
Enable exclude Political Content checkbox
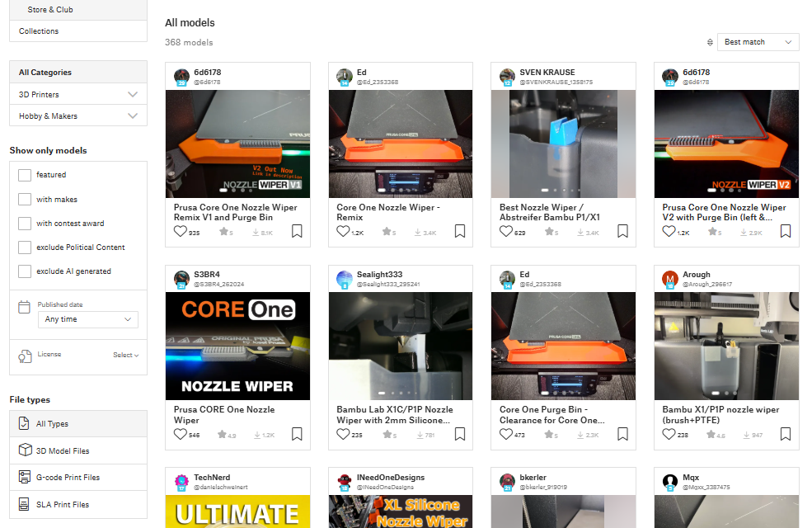(25, 247)
